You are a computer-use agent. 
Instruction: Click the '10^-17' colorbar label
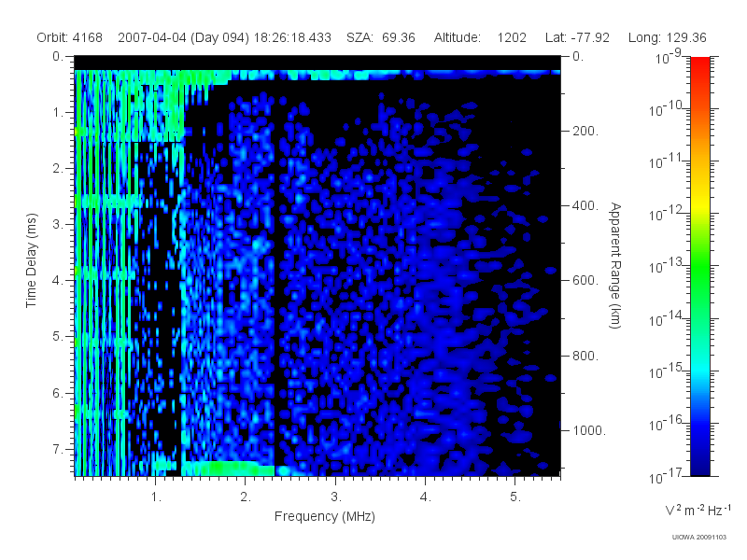click(666, 476)
